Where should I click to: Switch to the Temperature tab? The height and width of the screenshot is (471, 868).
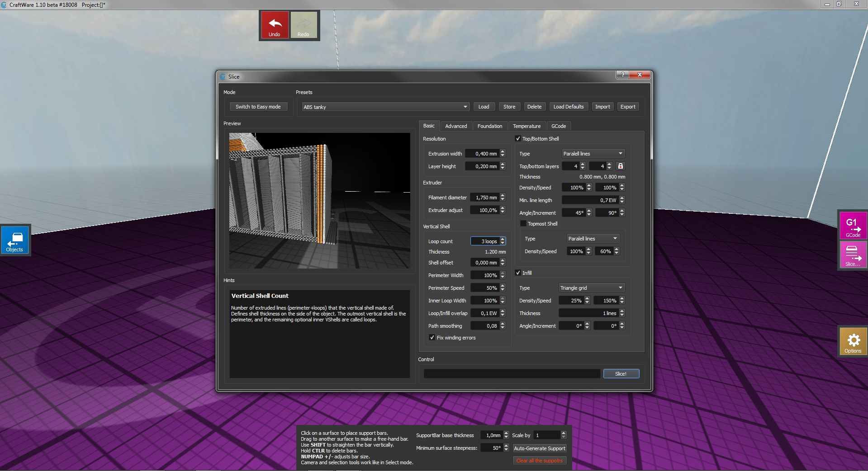point(526,126)
